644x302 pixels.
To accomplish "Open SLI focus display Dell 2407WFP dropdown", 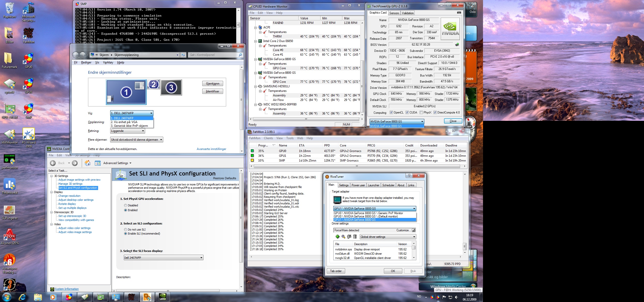I will pos(163,258).
